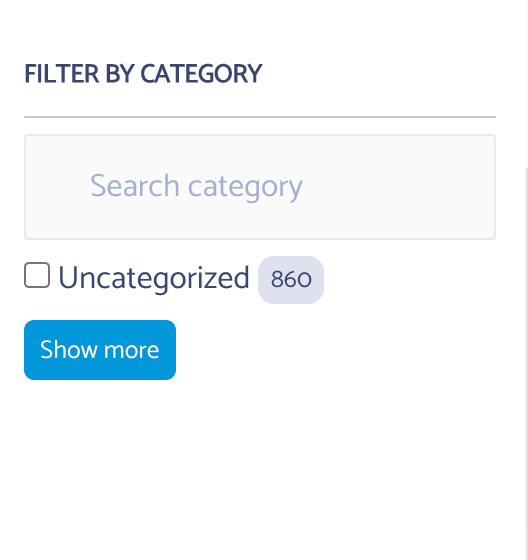This screenshot has width=528, height=560.
Task: Click the badge showing 860 items
Action: [291, 280]
